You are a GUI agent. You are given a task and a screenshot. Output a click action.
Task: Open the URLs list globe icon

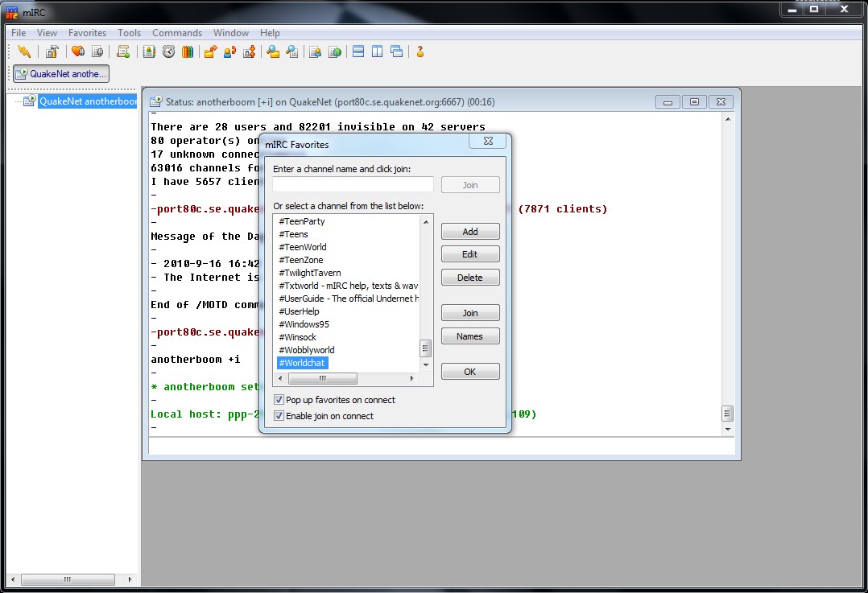point(335,51)
